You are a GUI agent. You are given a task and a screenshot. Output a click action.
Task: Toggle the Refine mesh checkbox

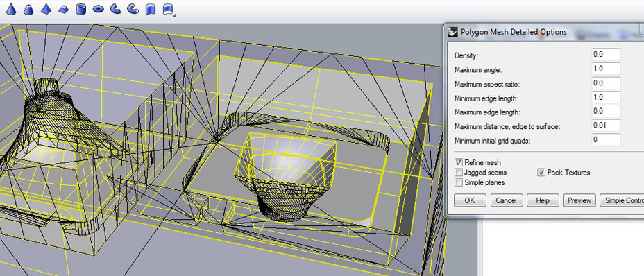(x=458, y=163)
